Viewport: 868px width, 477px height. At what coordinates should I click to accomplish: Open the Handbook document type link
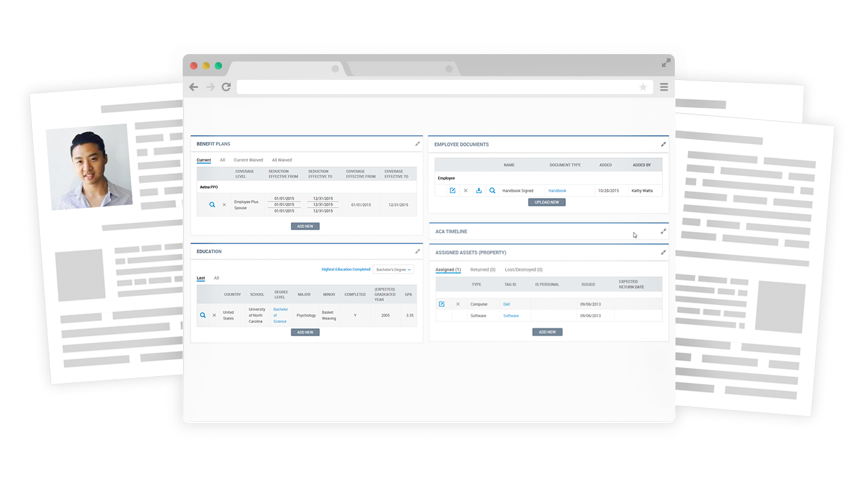coord(557,191)
